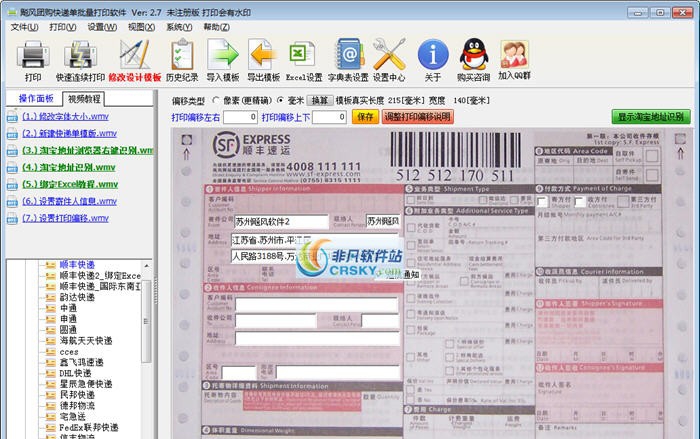Switch to 视频教程 tab
The height and width of the screenshot is (439, 700).
[x=84, y=99]
